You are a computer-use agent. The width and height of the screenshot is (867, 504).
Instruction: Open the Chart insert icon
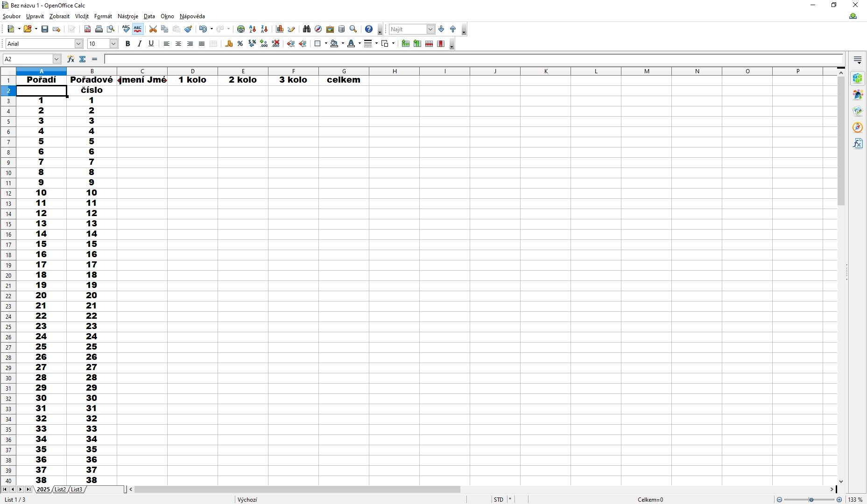click(x=280, y=29)
